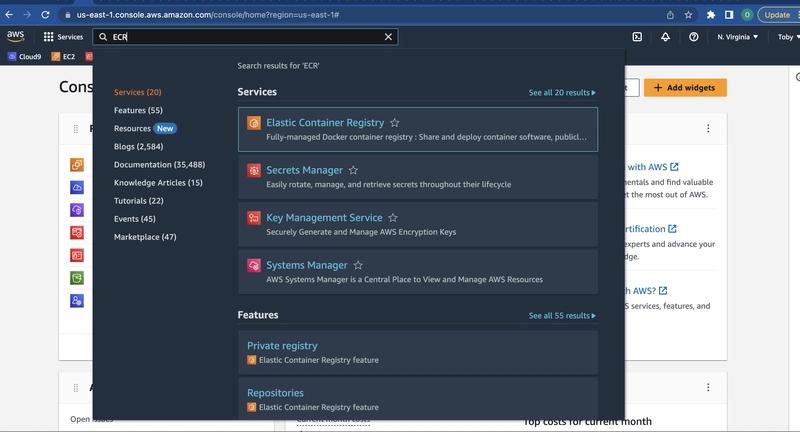Select the Marketplace (47) filter
Viewport: 800px width, 432px height.
[x=145, y=237]
